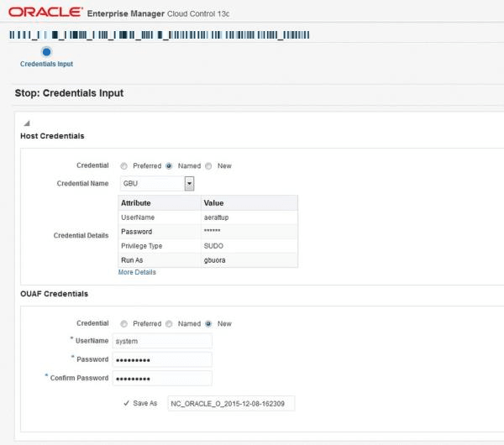504x445 pixels.
Task: Open the More Details link
Action: (x=137, y=272)
